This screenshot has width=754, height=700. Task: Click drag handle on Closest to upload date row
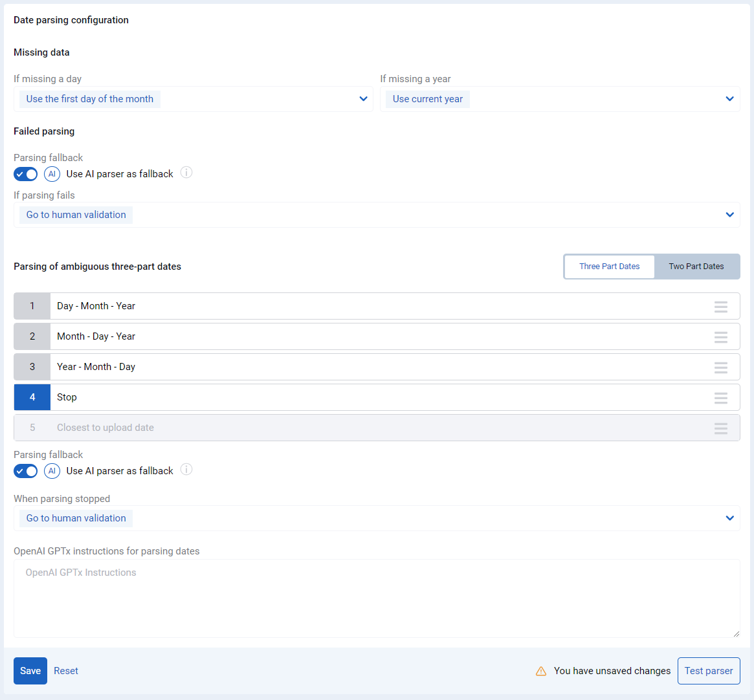coord(720,428)
